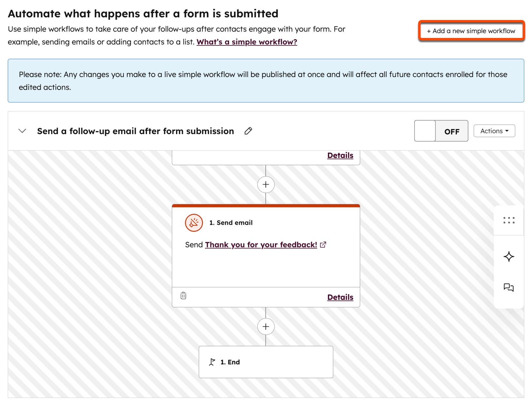Click the Send email megaphone icon
This screenshot has height=405, width=532.
pos(194,223)
